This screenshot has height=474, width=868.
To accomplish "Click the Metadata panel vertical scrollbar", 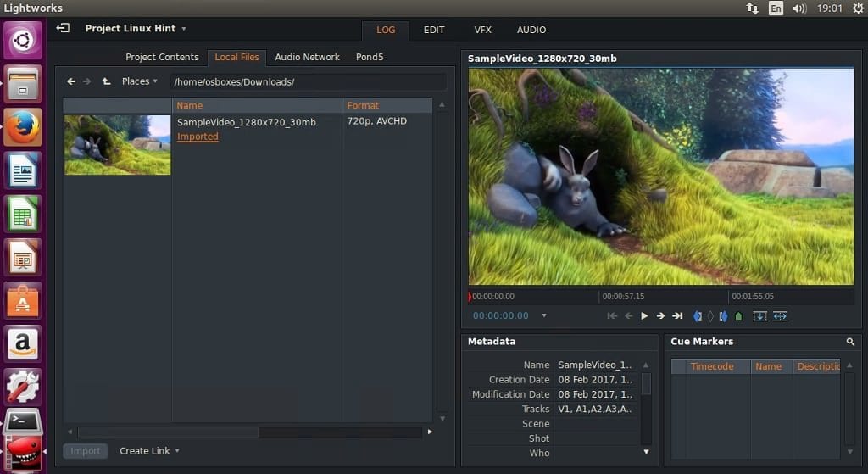I will [646, 384].
